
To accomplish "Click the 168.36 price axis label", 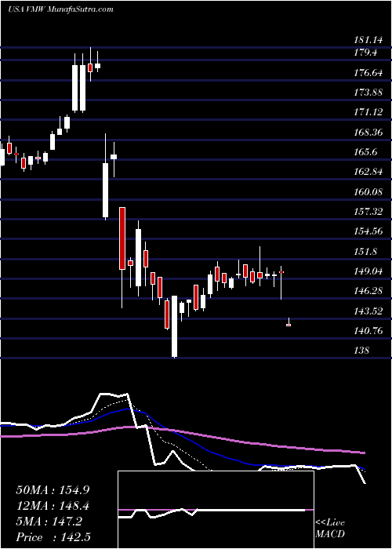I will (x=368, y=133).
